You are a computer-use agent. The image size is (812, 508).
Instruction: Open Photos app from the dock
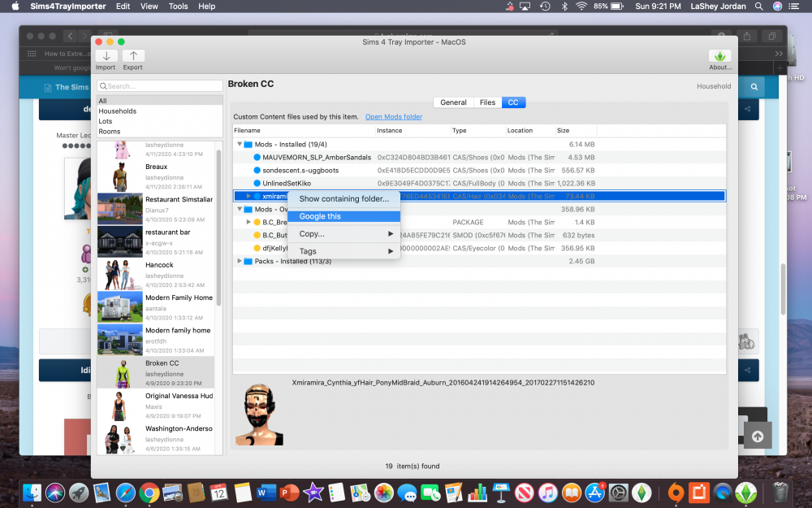384,493
